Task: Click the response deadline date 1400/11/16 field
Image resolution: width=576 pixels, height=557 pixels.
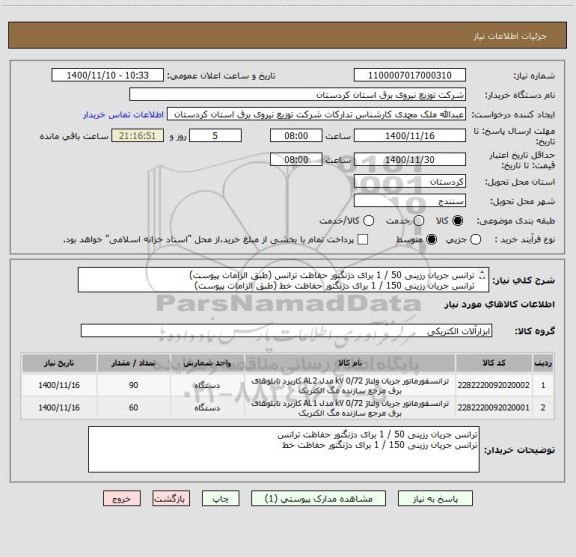Action: [410, 136]
